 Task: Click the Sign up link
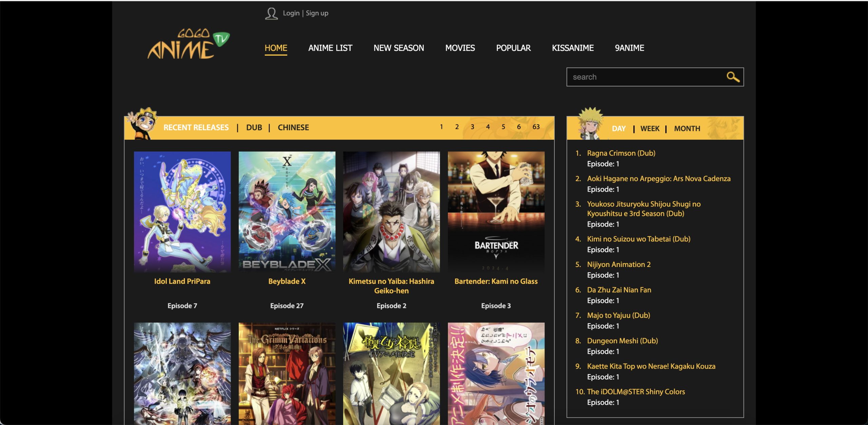click(x=317, y=13)
